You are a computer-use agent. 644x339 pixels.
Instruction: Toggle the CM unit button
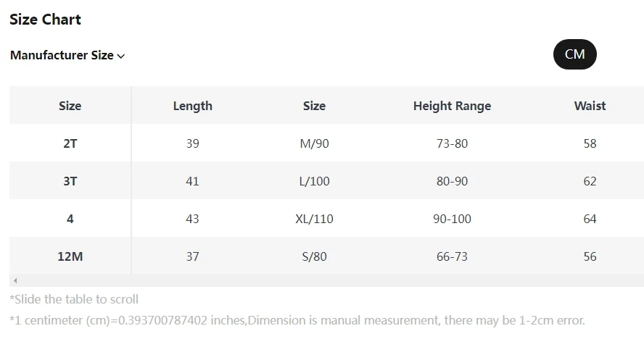point(574,54)
